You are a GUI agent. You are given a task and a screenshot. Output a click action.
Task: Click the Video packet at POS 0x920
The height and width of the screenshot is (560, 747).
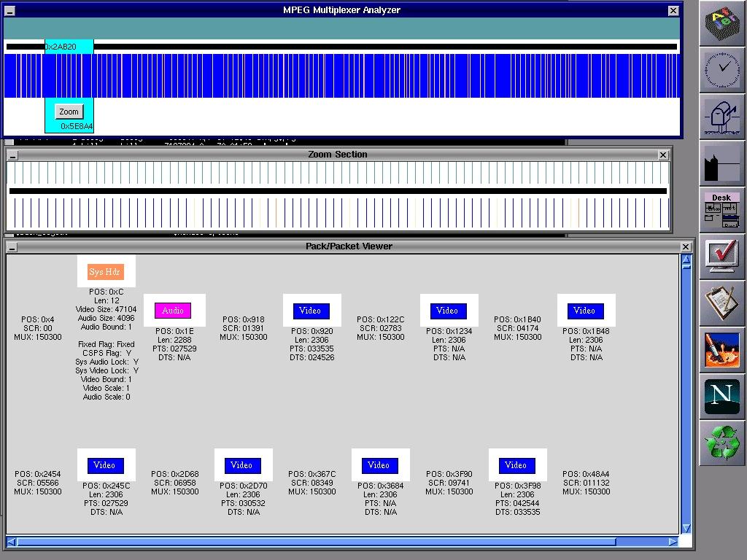(310, 311)
